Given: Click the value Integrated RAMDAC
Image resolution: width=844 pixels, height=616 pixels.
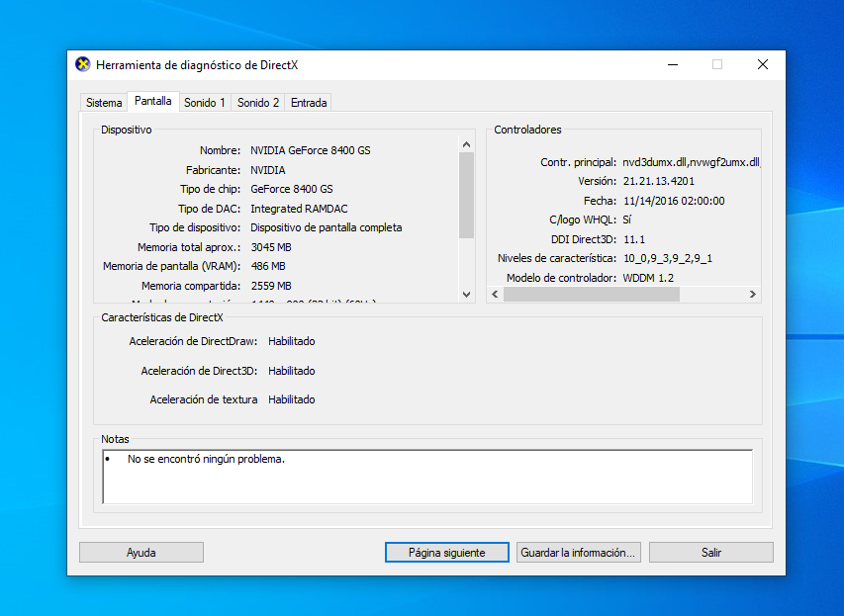Looking at the screenshot, I should tap(299, 209).
